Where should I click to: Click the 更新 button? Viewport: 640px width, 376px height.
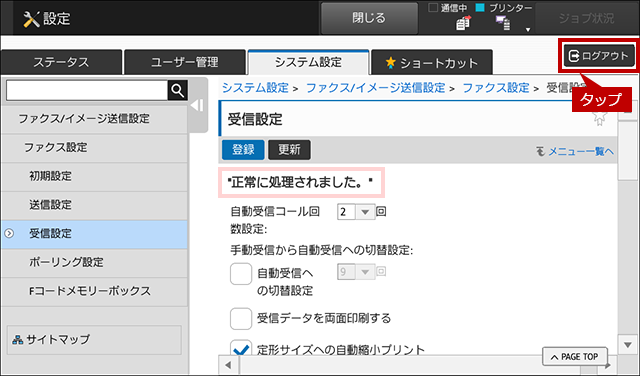point(289,150)
